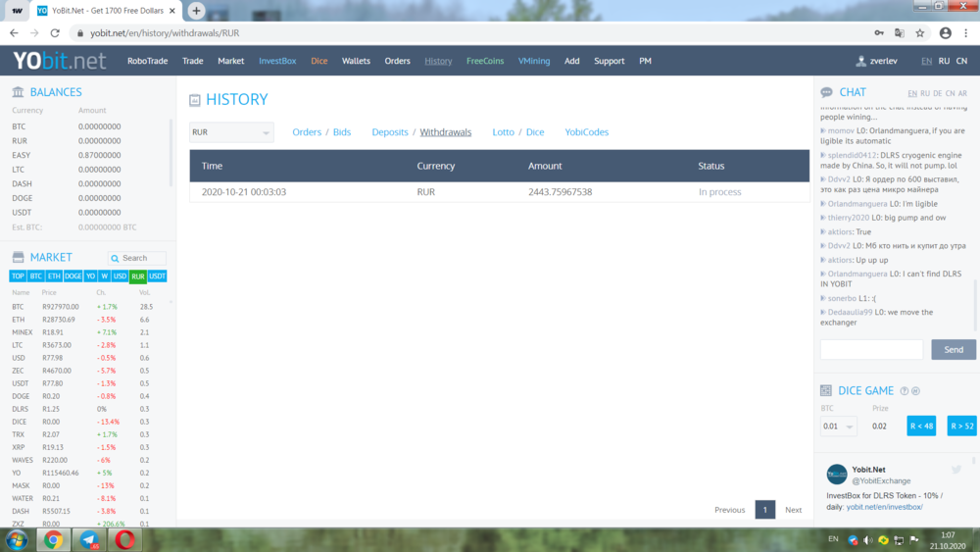Open the Chrome profile avatar icon

[945, 33]
